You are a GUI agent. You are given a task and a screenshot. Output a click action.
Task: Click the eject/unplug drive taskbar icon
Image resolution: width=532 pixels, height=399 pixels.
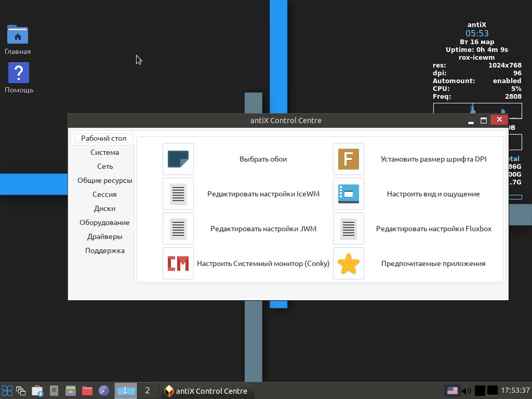click(x=54, y=391)
